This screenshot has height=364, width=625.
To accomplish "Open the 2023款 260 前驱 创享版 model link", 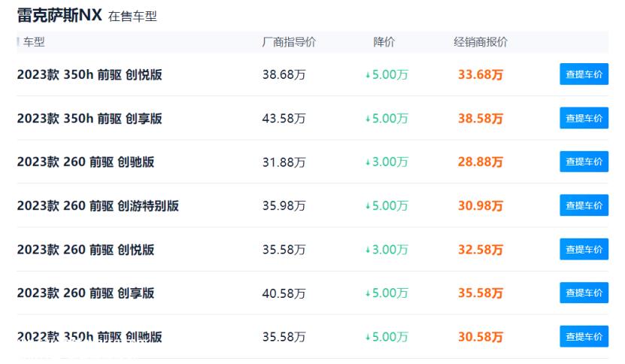I will pos(86,293).
